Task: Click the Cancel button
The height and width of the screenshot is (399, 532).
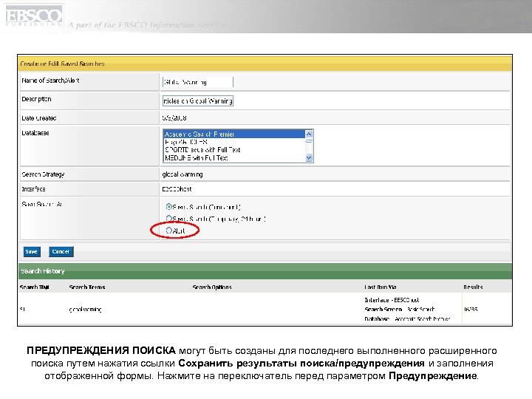Action: tap(61, 251)
